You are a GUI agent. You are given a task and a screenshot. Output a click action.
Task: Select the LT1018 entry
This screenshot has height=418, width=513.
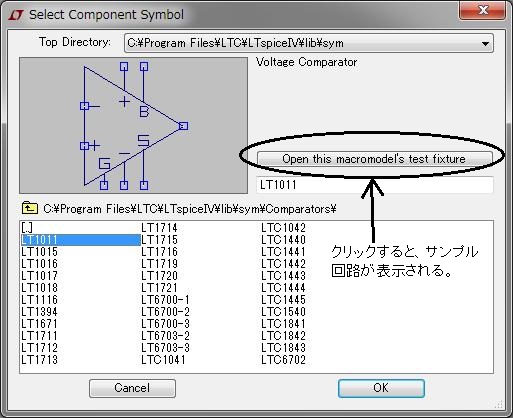(x=39, y=288)
